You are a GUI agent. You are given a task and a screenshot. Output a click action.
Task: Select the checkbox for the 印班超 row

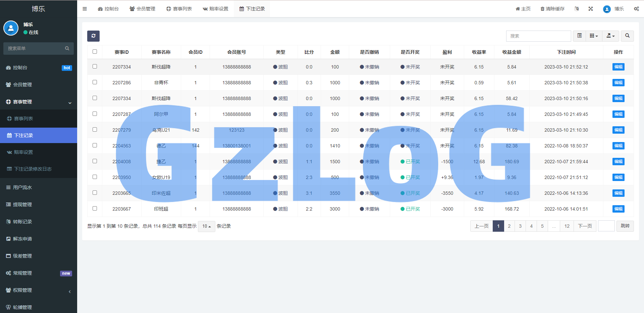(95, 209)
